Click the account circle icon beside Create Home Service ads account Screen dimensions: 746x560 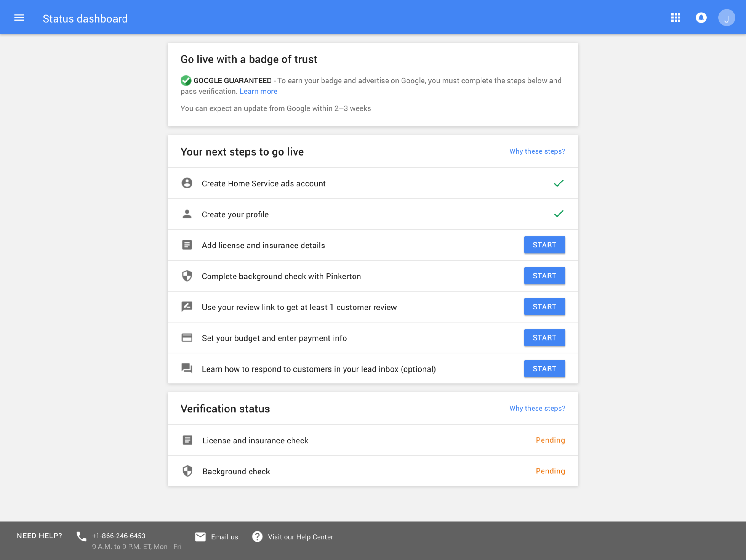click(x=187, y=183)
